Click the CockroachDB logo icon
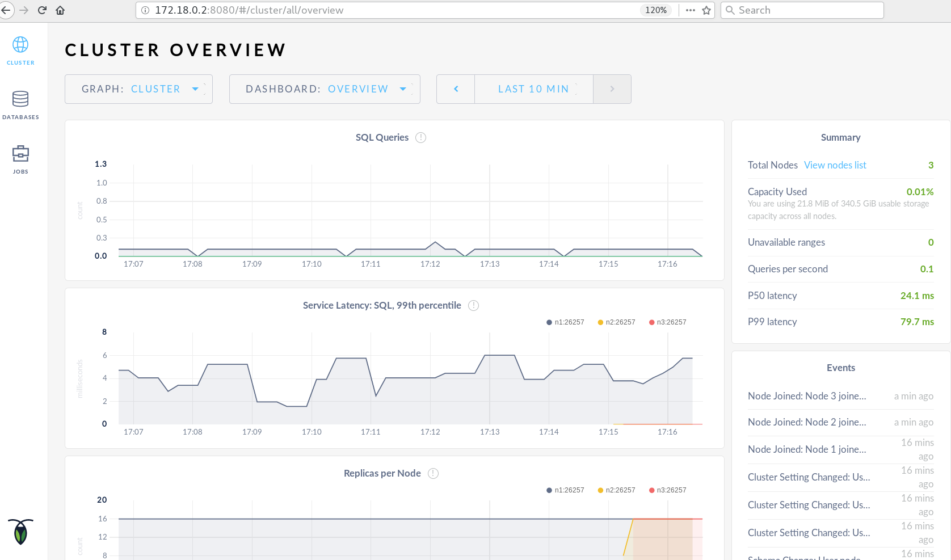951x560 pixels. pos(20,532)
